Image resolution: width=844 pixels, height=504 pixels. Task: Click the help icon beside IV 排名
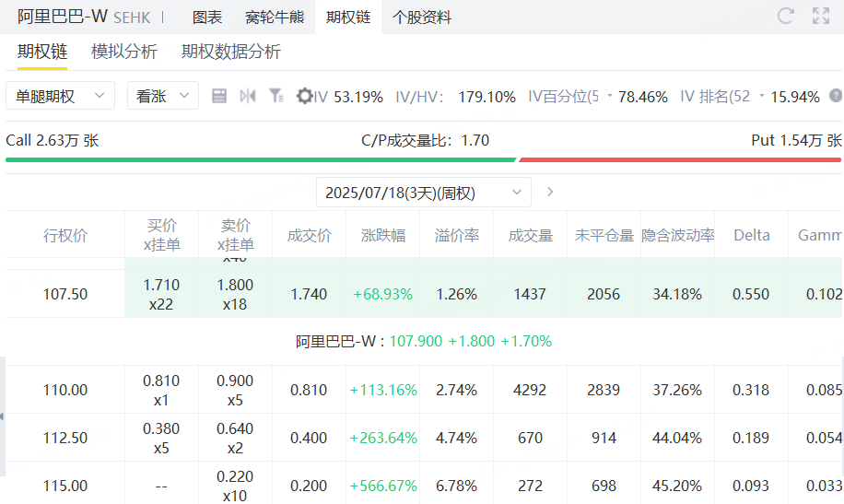tap(836, 96)
